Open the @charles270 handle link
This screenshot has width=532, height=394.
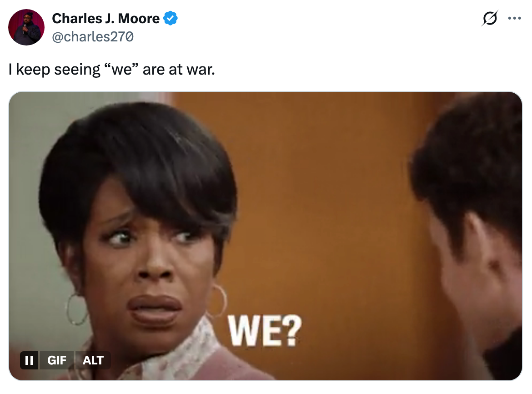pyautogui.click(x=93, y=37)
